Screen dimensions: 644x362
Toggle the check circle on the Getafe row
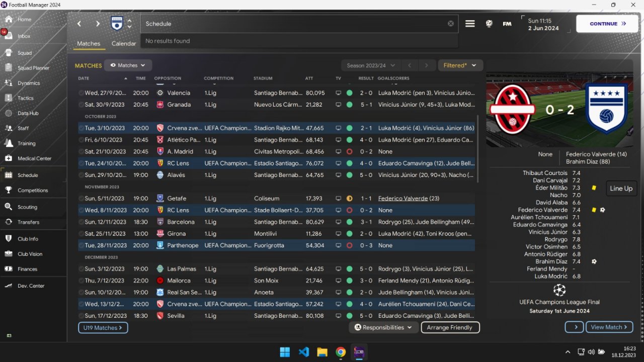point(81,199)
